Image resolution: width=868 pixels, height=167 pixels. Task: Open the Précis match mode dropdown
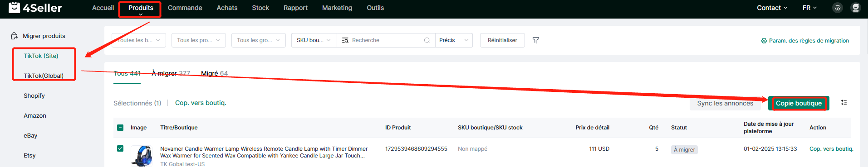[454, 40]
